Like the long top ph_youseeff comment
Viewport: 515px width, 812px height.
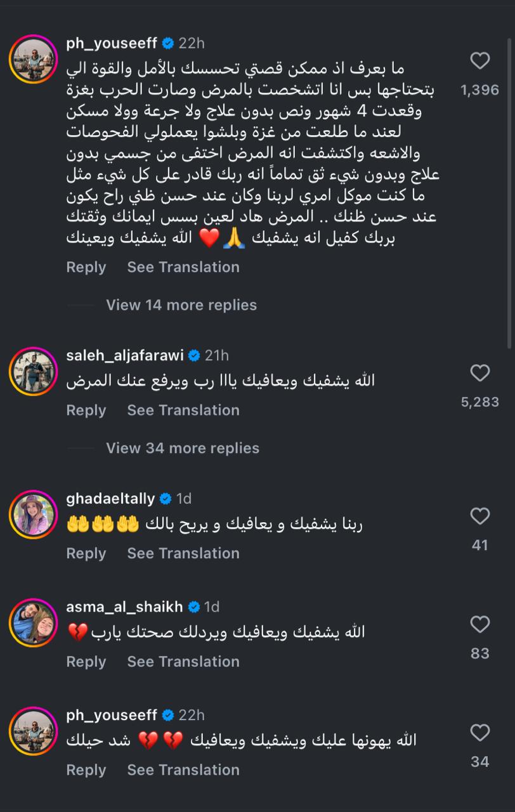480,61
